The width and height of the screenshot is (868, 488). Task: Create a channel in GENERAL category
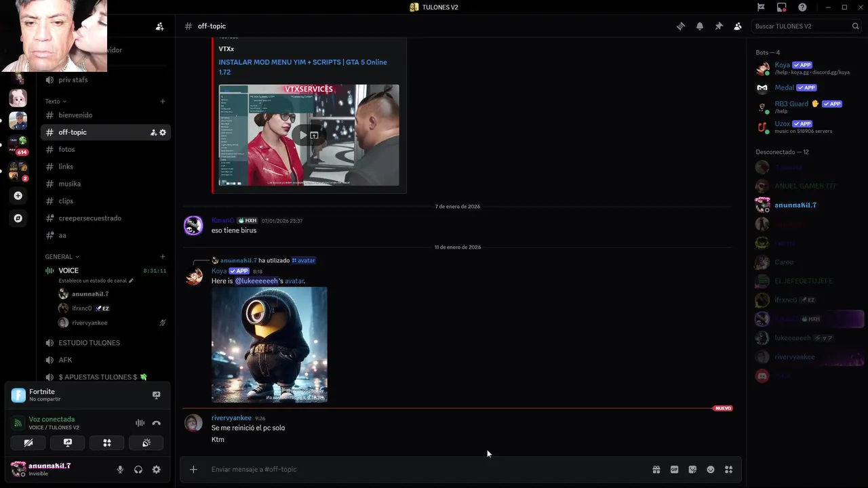163,257
